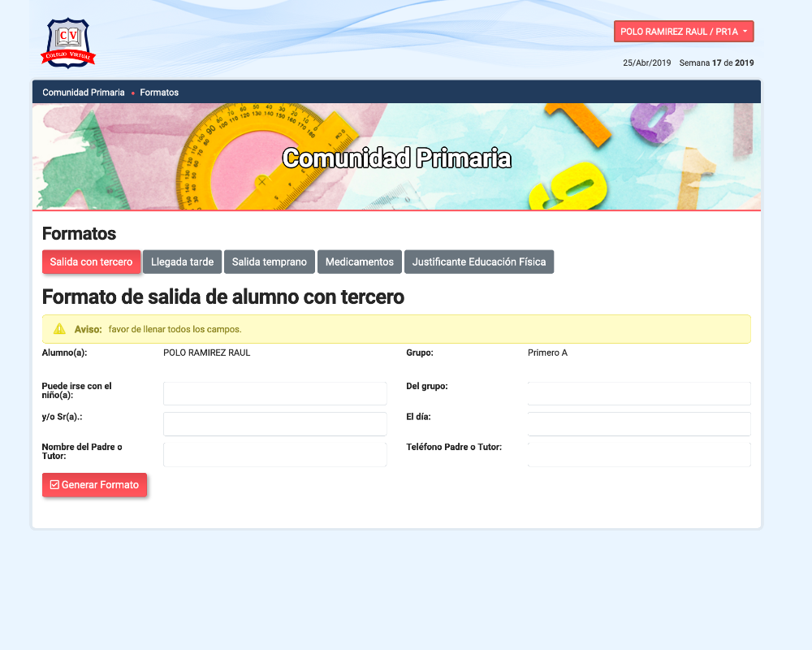This screenshot has height=650, width=812.
Task: Expand the POLO RAMIREZ RAUL / PR1A user menu
Action: tap(684, 32)
